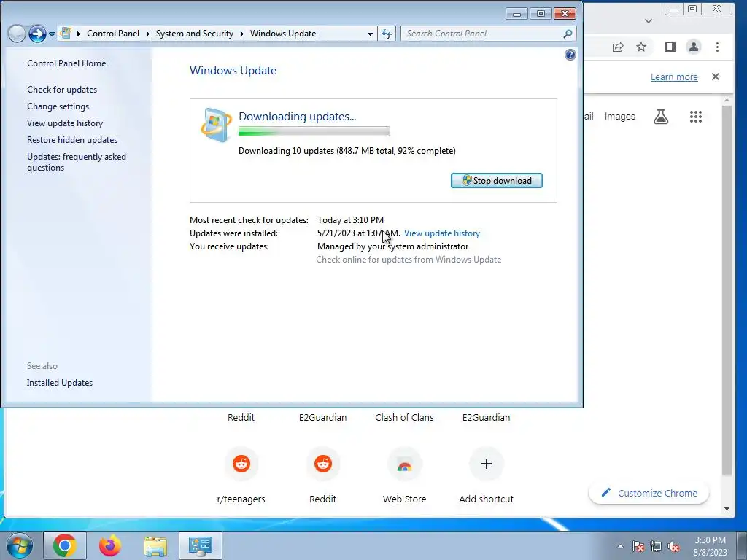The image size is (747, 560).
Task: Open Installed Updates under See also
Action: pos(60,383)
